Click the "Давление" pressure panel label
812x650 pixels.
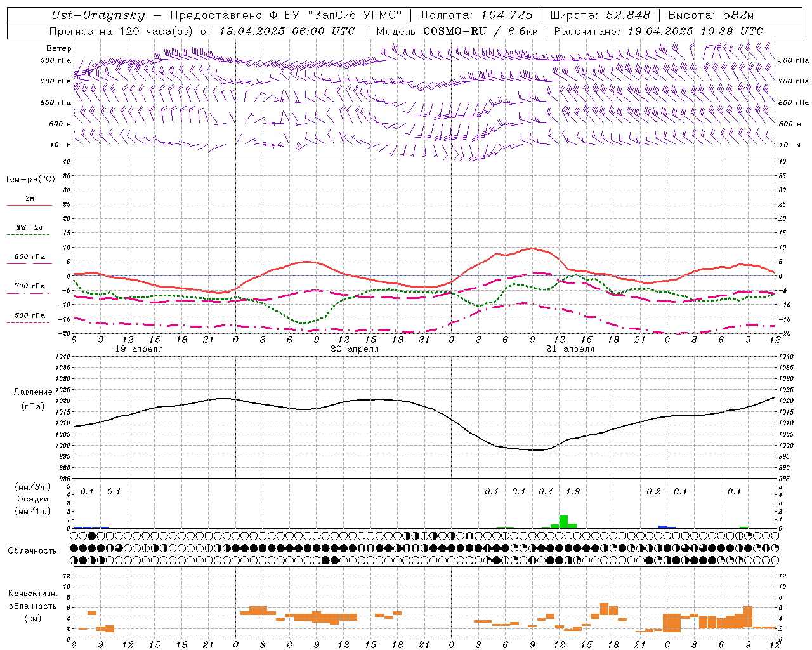point(33,392)
